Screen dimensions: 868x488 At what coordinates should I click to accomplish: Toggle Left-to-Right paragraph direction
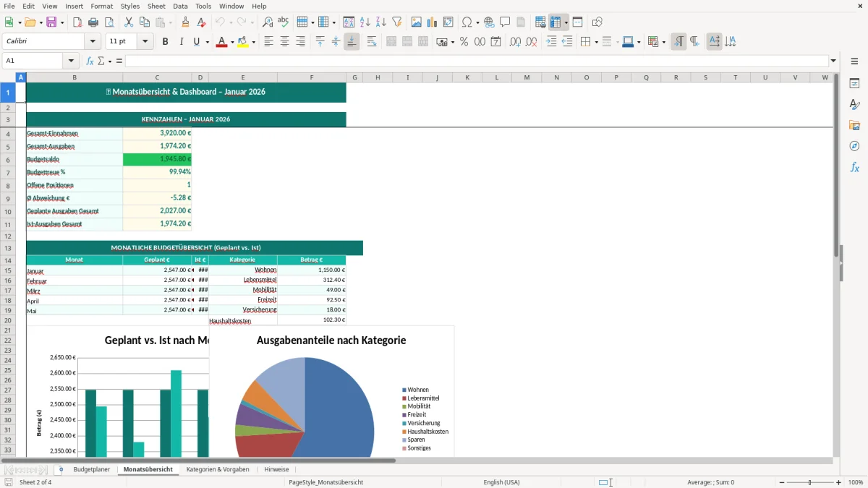[x=678, y=42]
